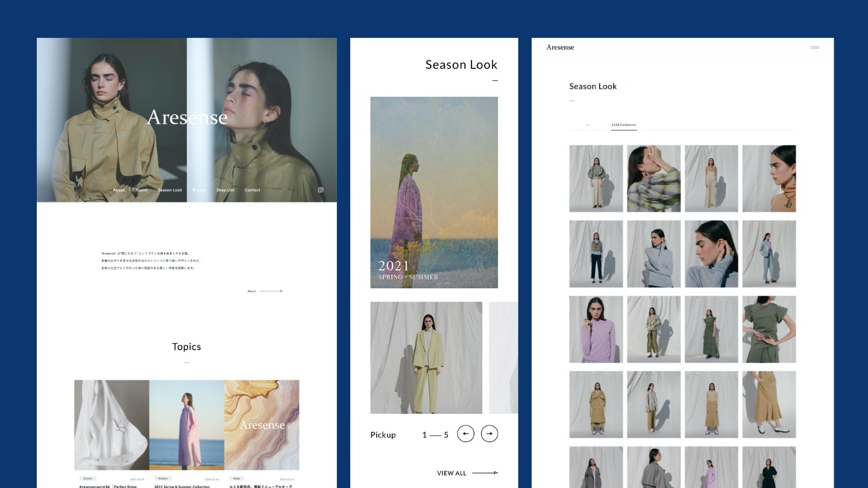Click the large Aresense title on the hero photo
This screenshot has width=868, height=488.
click(187, 117)
